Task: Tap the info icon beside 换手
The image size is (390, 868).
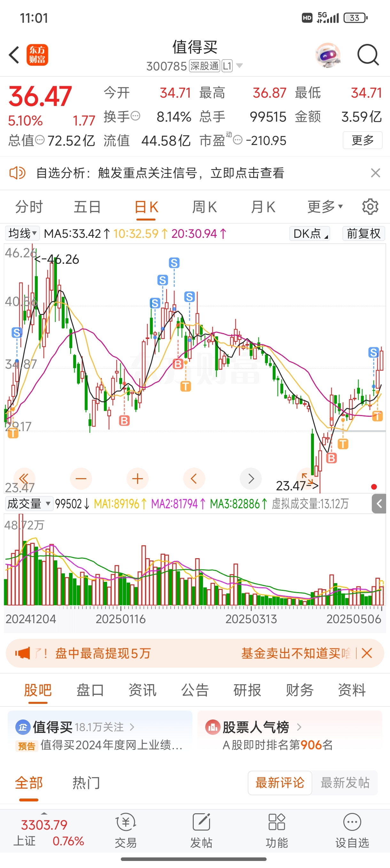Action: click(135, 116)
